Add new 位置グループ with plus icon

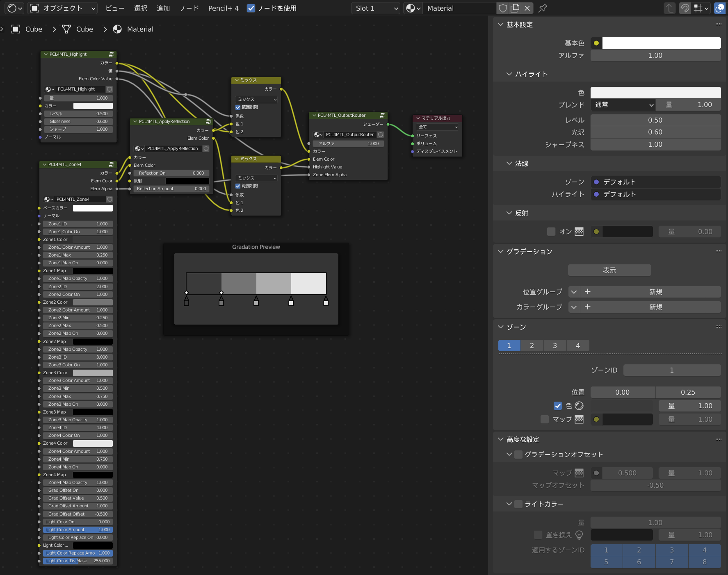pos(587,292)
